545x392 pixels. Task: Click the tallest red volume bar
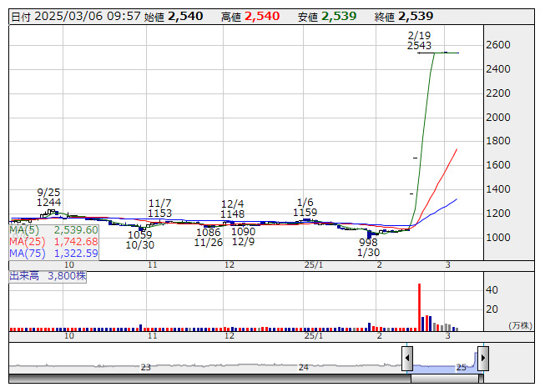(x=419, y=307)
